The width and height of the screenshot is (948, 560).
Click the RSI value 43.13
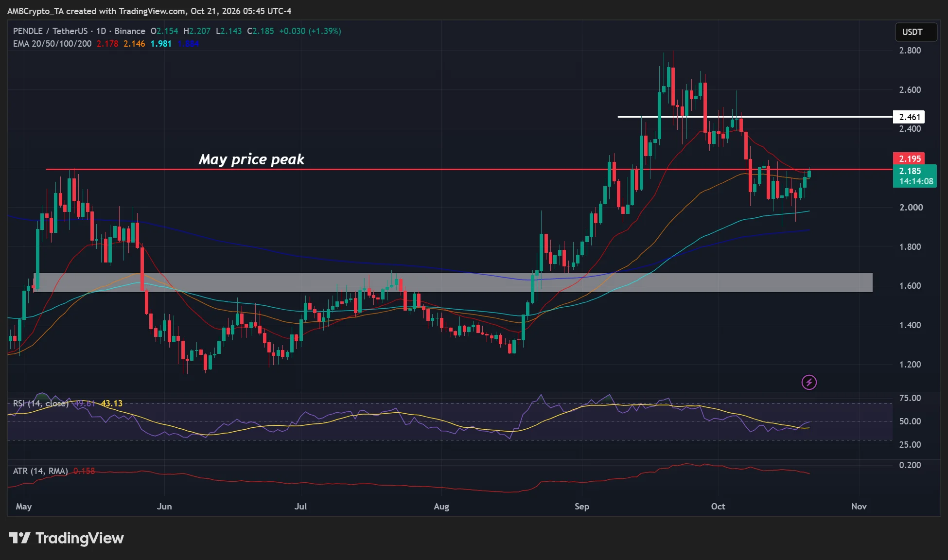point(112,403)
